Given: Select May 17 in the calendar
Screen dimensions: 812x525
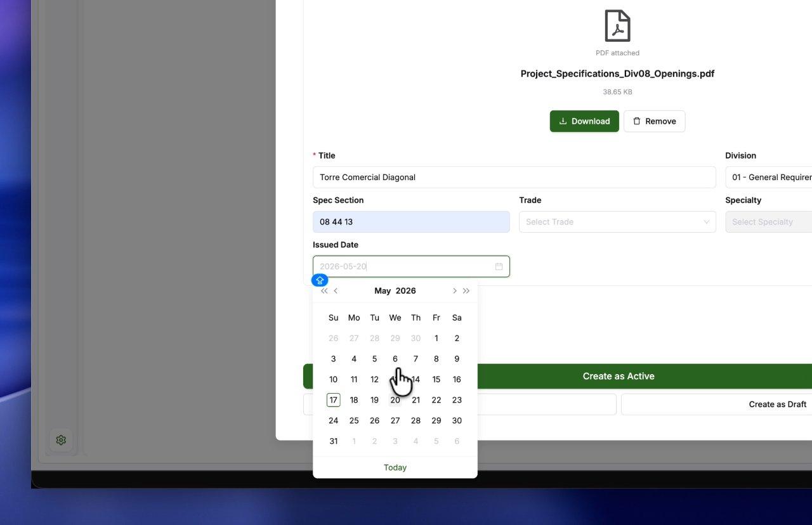Looking at the screenshot, I should [x=334, y=400].
